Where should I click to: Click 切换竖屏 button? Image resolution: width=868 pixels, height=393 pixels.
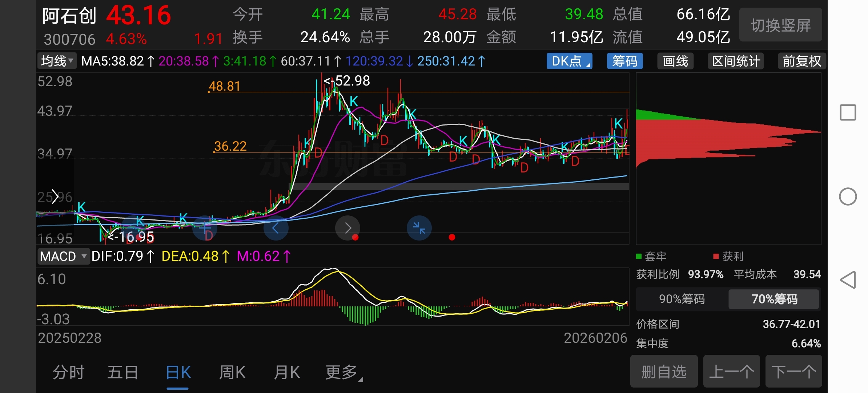click(780, 25)
